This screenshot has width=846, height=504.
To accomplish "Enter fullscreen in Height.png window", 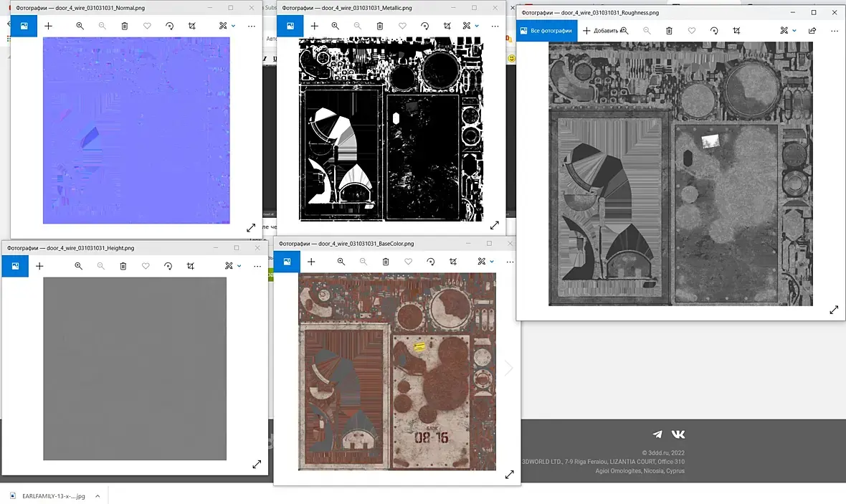I will click(257, 464).
